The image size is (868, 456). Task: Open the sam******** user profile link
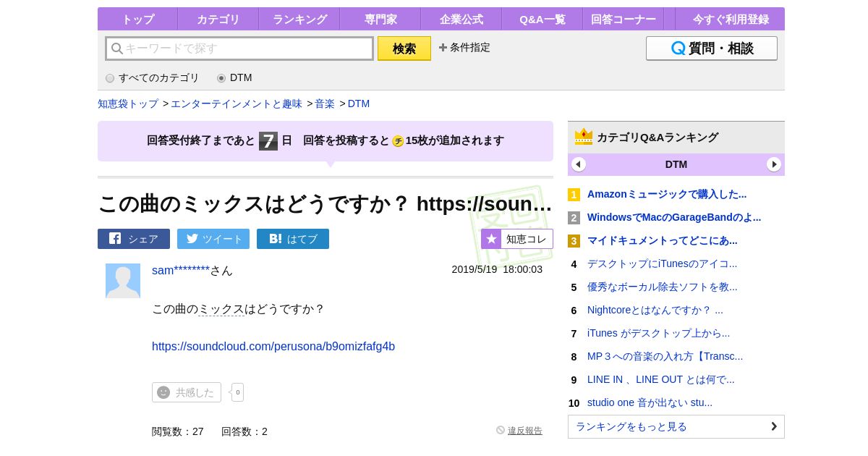(181, 270)
